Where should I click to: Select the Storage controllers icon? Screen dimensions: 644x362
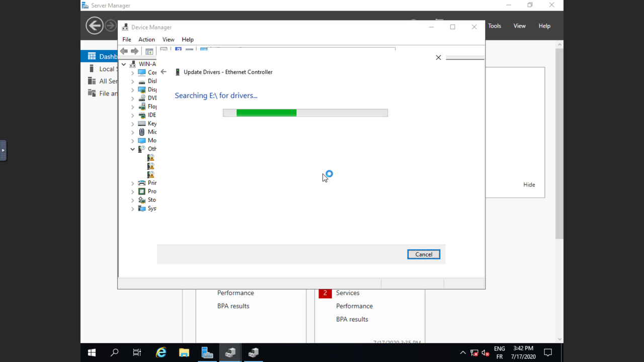(x=142, y=200)
